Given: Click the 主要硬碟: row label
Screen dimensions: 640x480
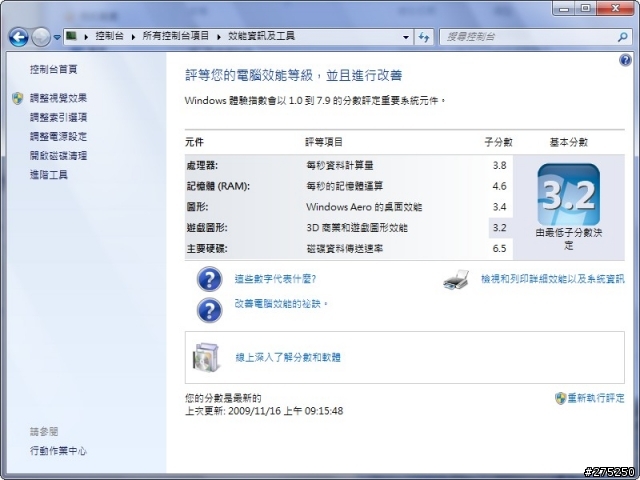Looking at the screenshot, I should pos(207,249).
